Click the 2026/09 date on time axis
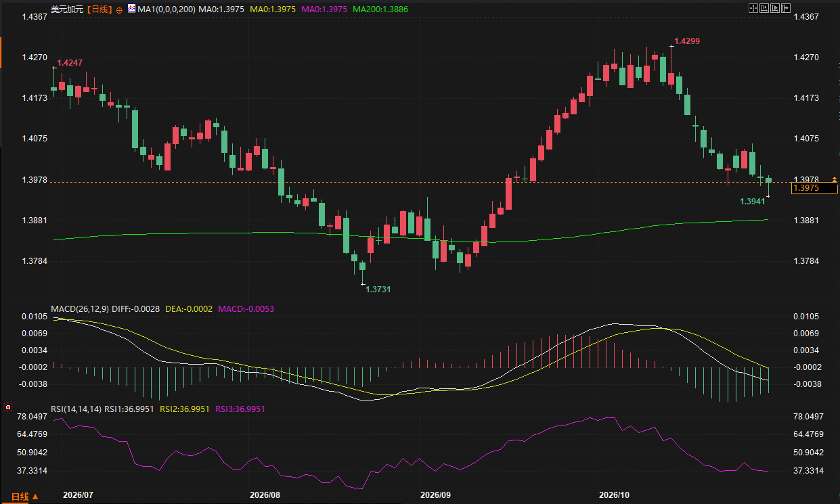The height and width of the screenshot is (504, 840). coord(435,495)
